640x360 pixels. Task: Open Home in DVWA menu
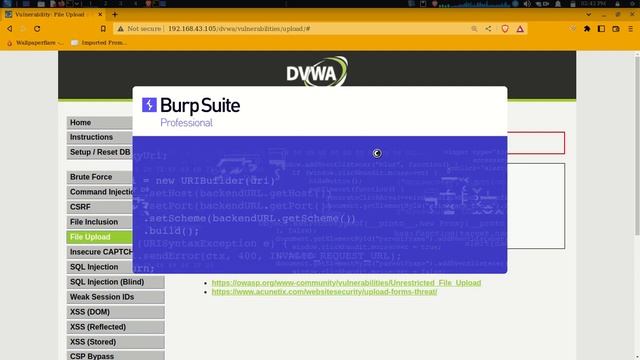pos(100,122)
